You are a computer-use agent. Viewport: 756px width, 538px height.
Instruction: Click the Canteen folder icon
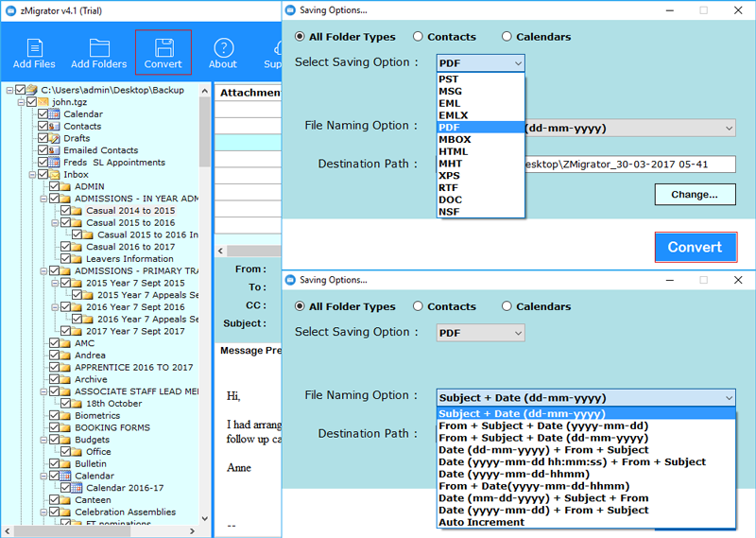[65, 500]
